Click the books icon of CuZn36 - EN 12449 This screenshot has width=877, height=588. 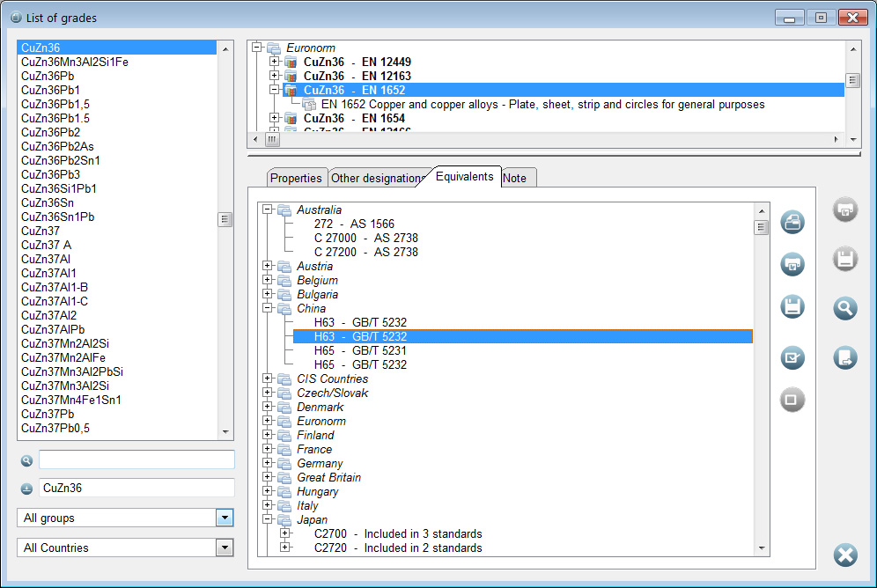pos(291,62)
